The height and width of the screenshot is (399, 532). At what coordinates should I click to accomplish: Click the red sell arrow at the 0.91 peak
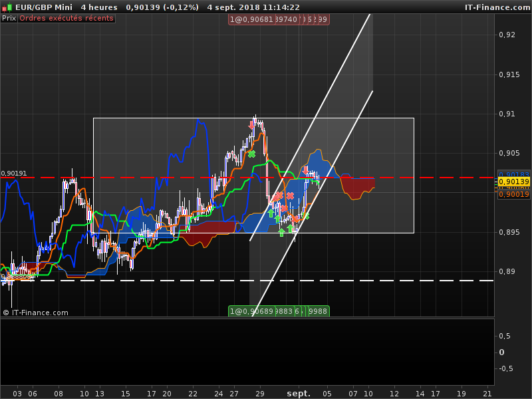pos(251,125)
